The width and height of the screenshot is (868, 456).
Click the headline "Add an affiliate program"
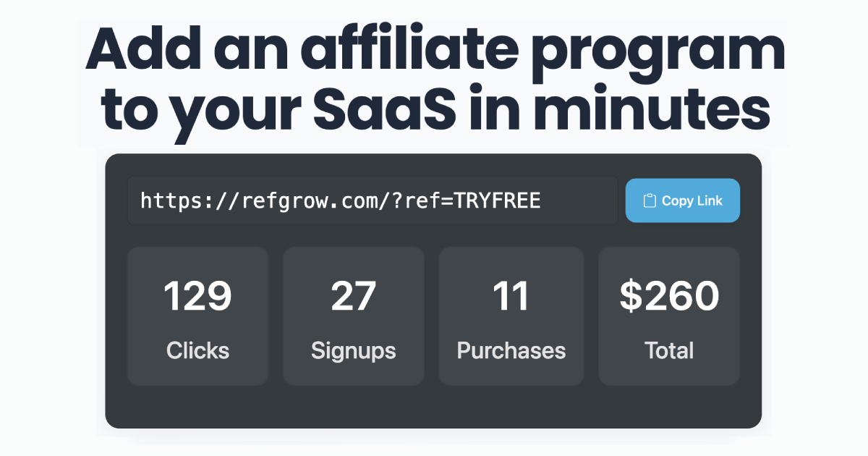(x=435, y=51)
